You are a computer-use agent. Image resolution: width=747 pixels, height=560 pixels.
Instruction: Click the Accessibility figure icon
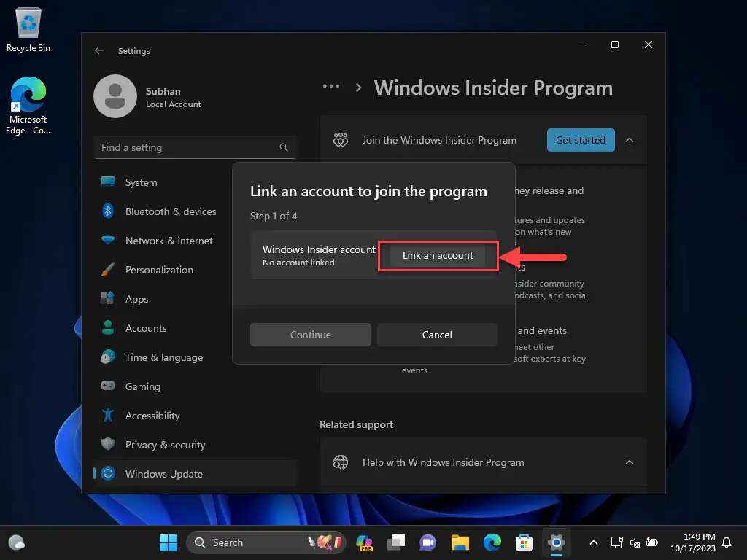click(x=108, y=415)
